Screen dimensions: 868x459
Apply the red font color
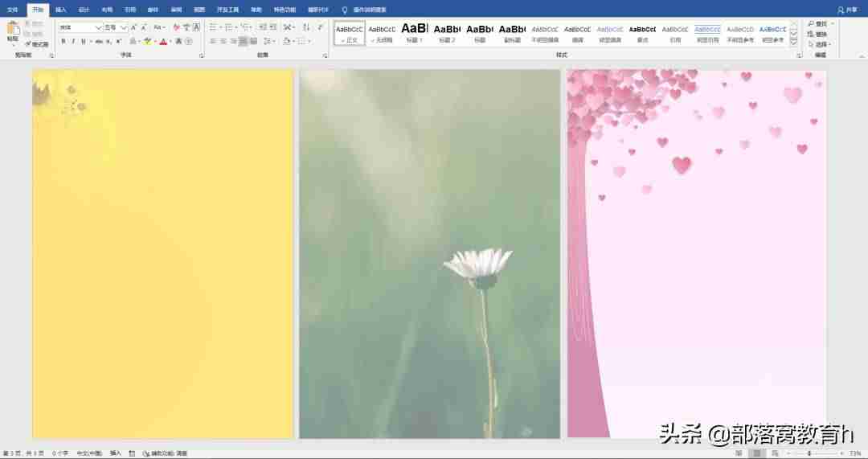pos(162,42)
